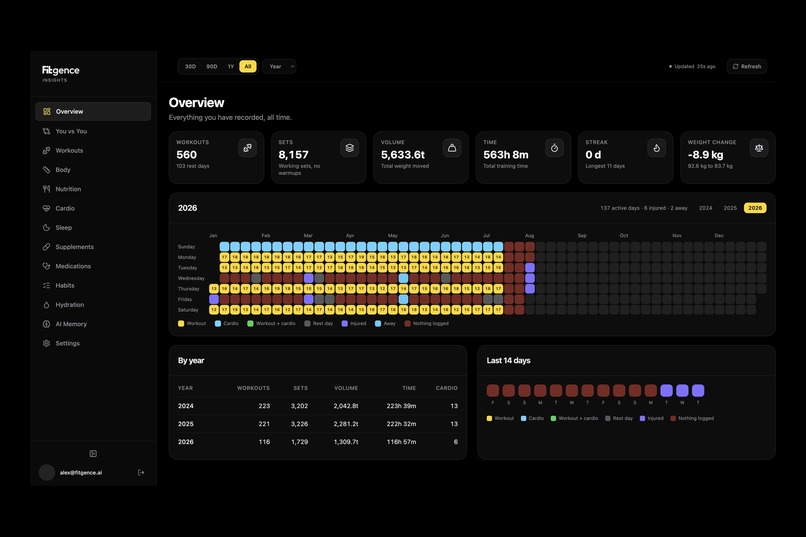Click the Hydration droplet icon

(46, 305)
